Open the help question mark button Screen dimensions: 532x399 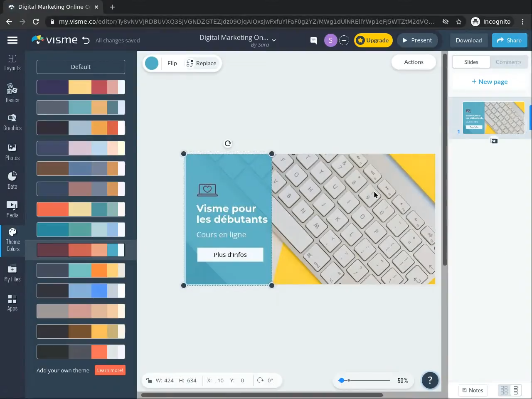click(x=430, y=380)
